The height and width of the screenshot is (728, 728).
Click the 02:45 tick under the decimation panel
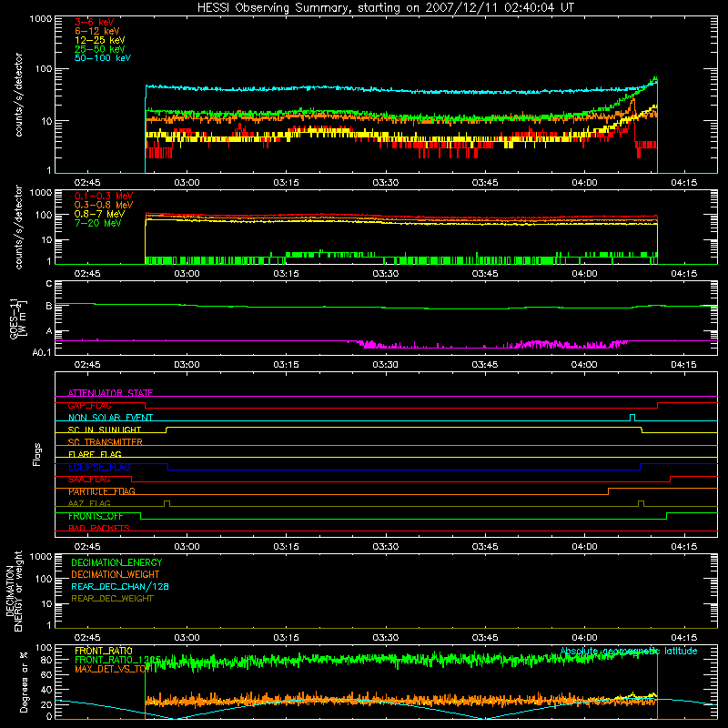(x=87, y=638)
